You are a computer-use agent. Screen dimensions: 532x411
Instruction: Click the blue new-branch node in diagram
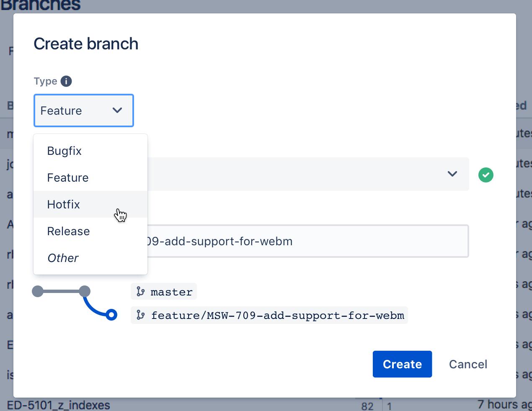[x=111, y=315]
